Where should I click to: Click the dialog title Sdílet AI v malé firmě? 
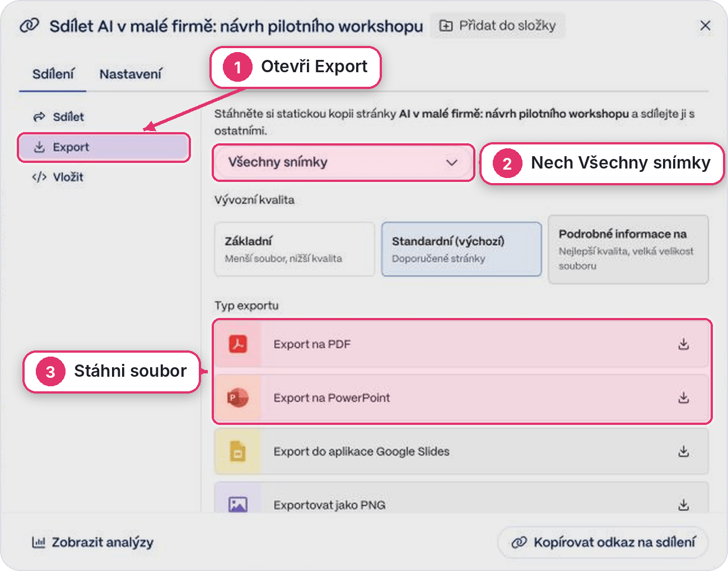coord(236,26)
